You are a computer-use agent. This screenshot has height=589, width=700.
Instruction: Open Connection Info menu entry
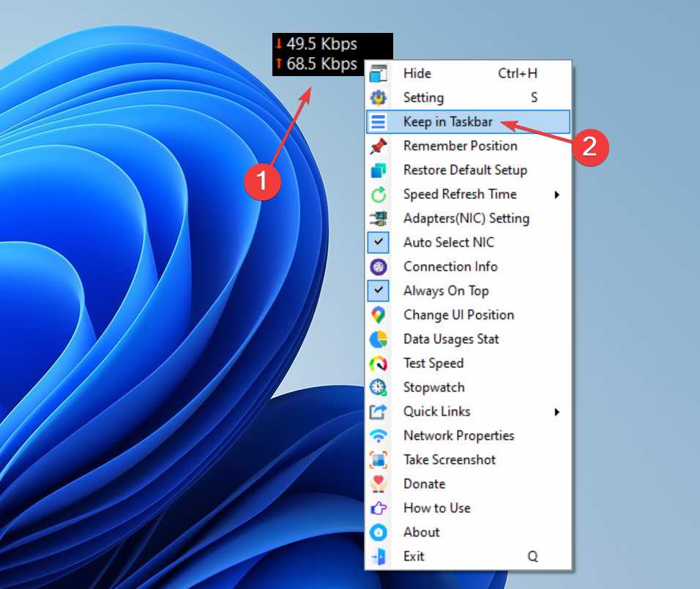tap(469, 266)
